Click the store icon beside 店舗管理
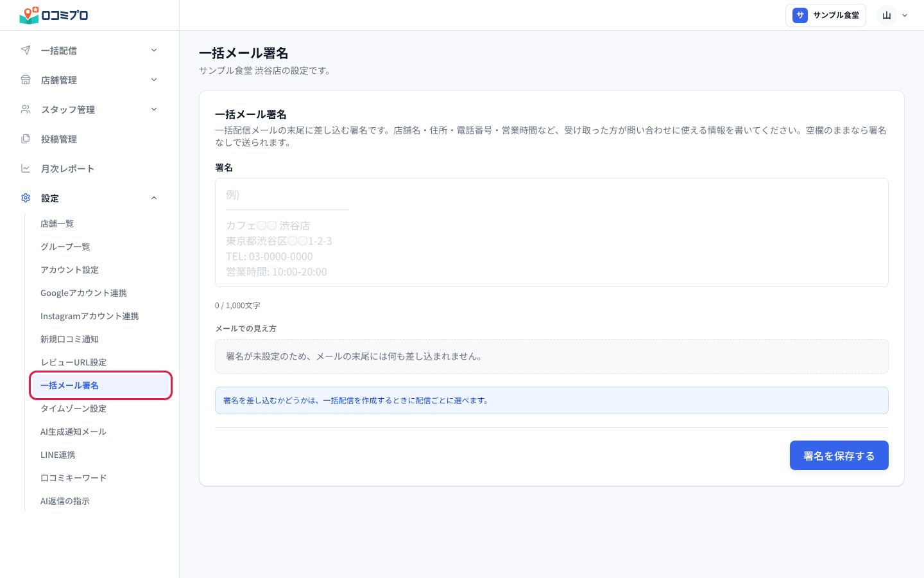The image size is (924, 578). [26, 80]
